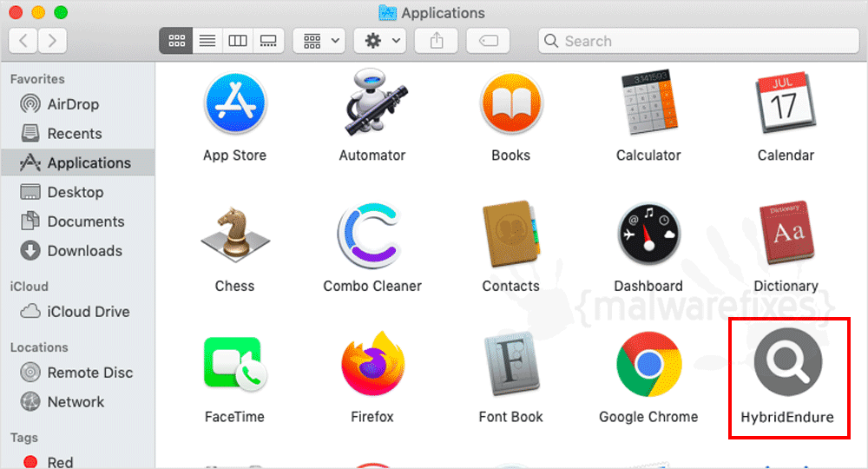
Task: Go back with the left arrow button
Action: (23, 41)
